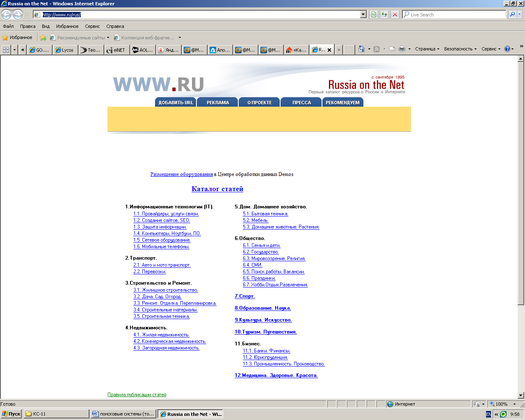Switch to поисковые системы Word taskbar button

pyautogui.click(x=123, y=414)
